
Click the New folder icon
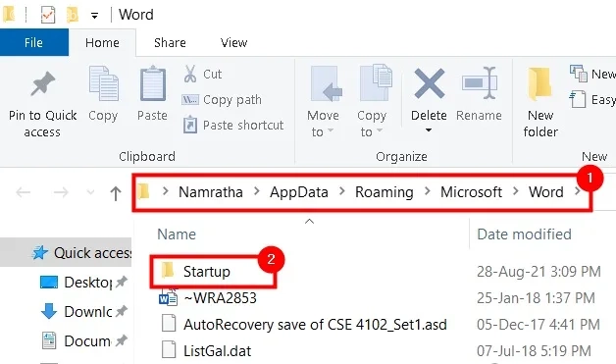pos(539,83)
